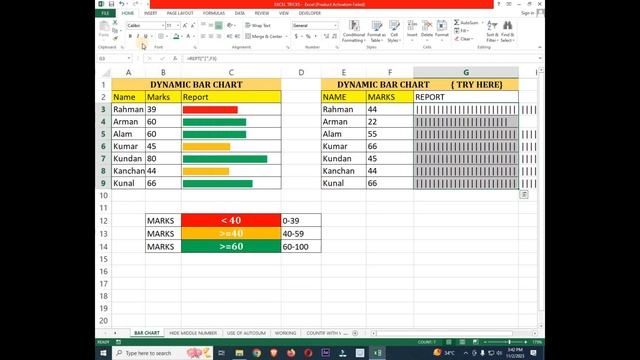Image resolution: width=640 pixels, height=360 pixels.
Task: Expand the Name Box dropdown
Action: pos(129,58)
